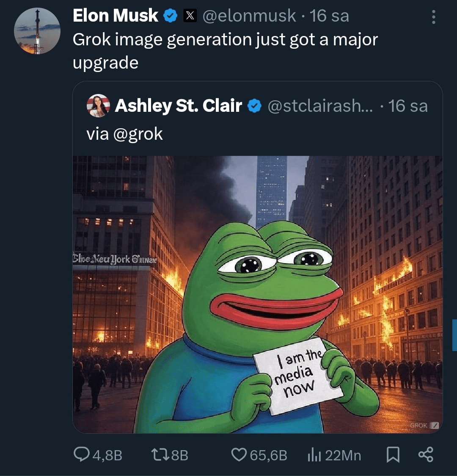Open the @stclairash handle in quoted post
Screen dimensions: 457x476
320,106
